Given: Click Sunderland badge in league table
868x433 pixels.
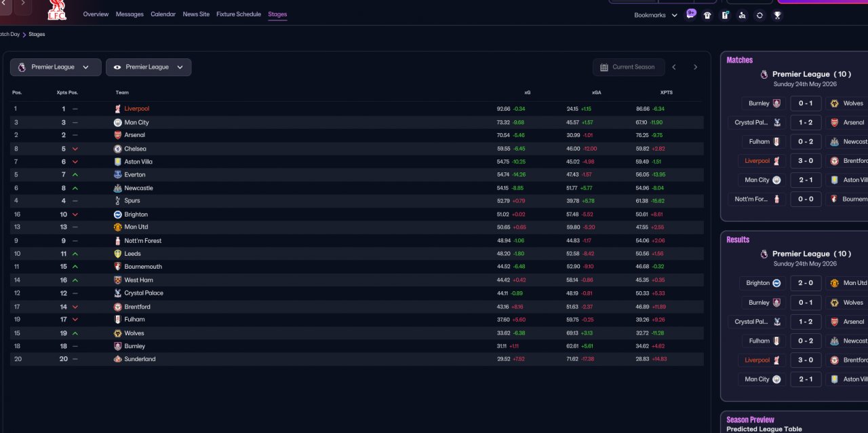Looking at the screenshot, I should [x=117, y=359].
